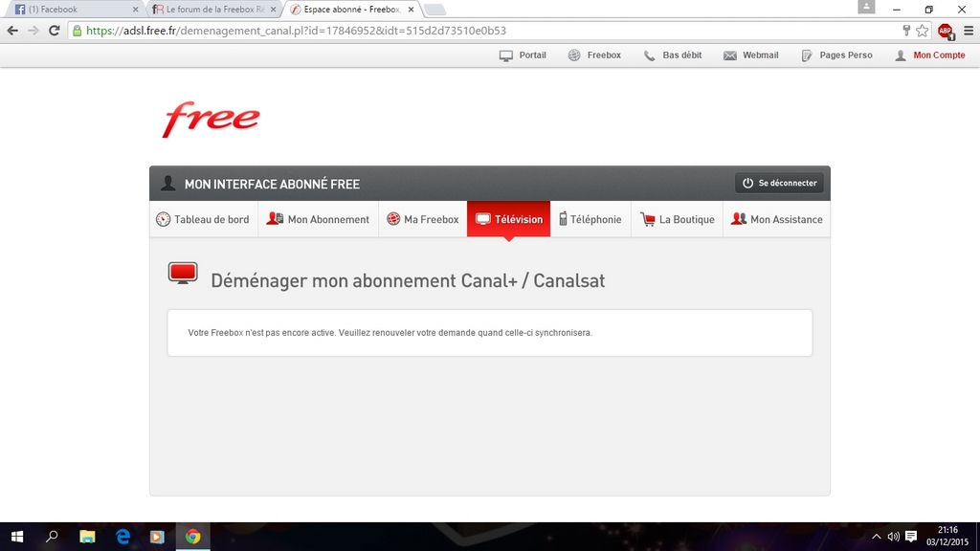Go back using the browser back arrow
This screenshot has height=551, width=980.
[x=12, y=30]
